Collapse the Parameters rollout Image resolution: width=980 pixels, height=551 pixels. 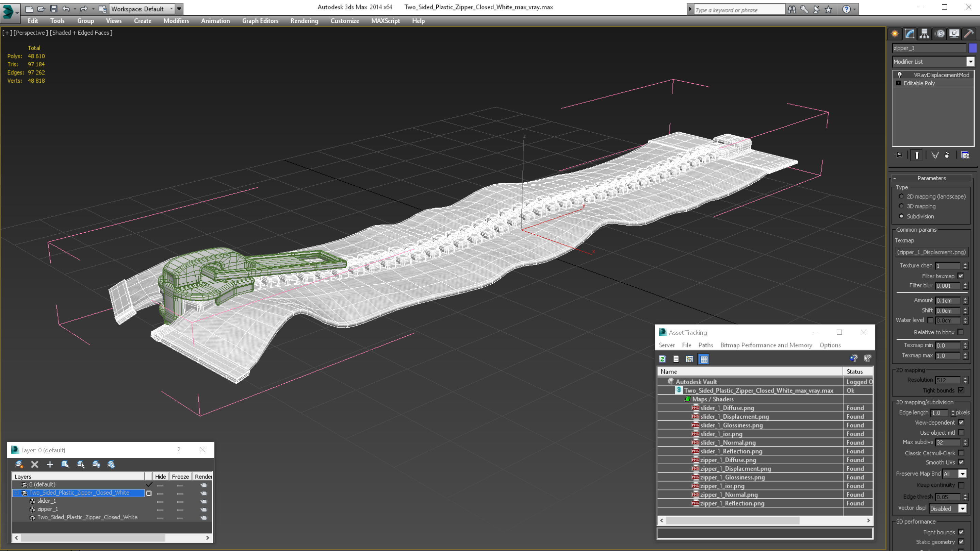(x=931, y=178)
